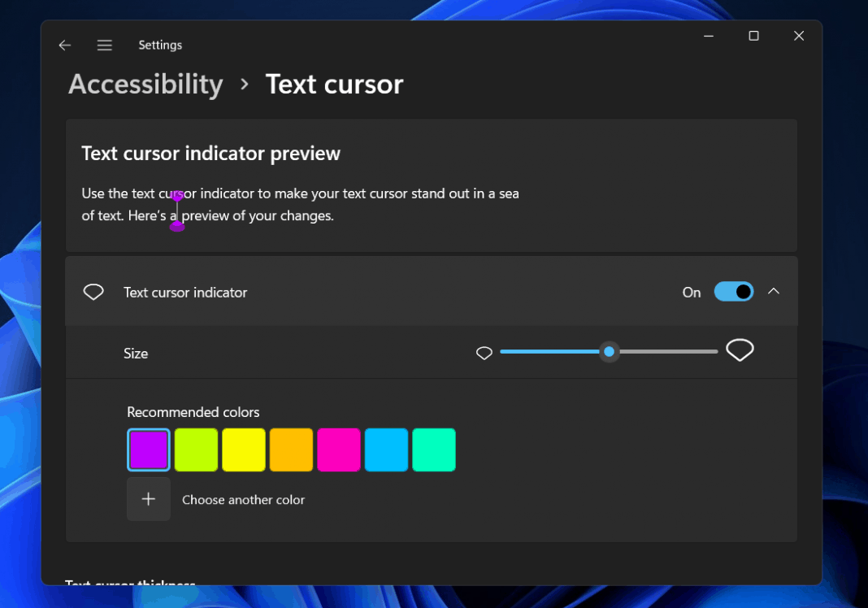Open the Accessibility breadcrumb page
The width and height of the screenshot is (868, 608).
click(x=145, y=84)
